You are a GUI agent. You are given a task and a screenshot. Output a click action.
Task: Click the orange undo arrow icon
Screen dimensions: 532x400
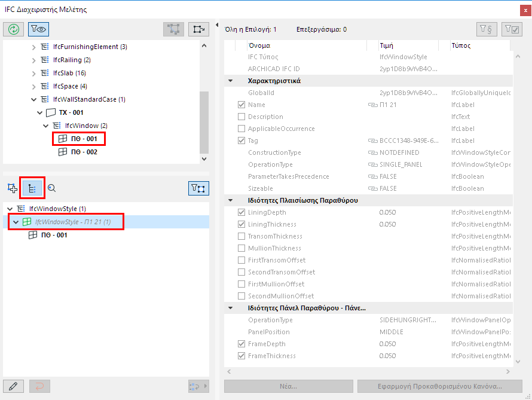pos(39,386)
